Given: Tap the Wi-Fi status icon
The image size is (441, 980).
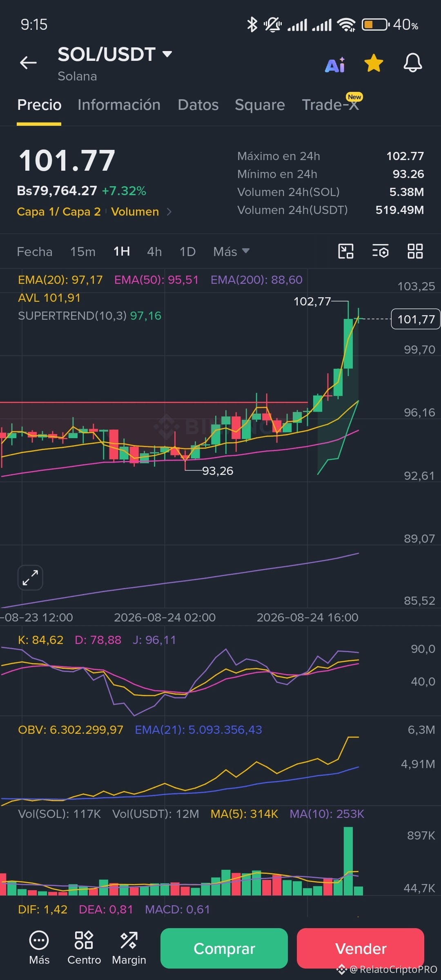Looking at the screenshot, I should 346,25.
